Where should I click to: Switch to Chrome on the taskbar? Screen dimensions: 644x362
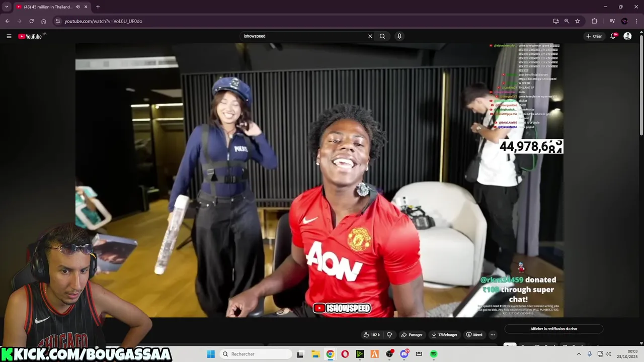coord(330,354)
